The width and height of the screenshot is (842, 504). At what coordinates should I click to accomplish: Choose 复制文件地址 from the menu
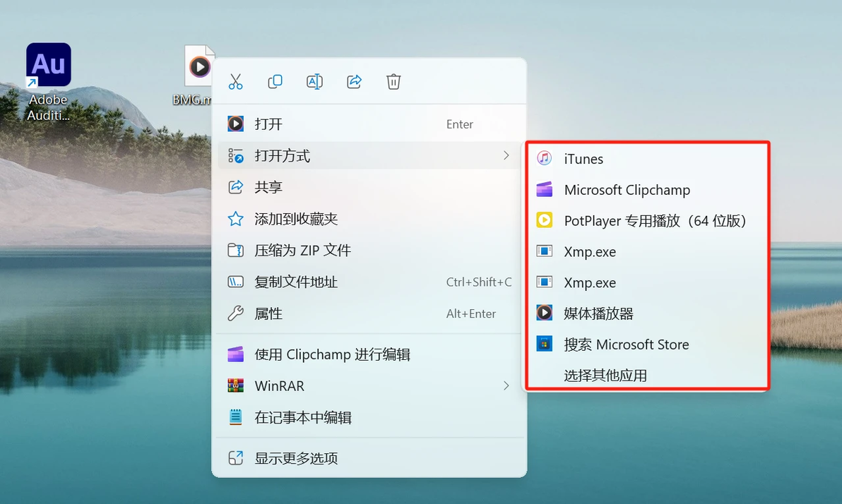[369, 282]
